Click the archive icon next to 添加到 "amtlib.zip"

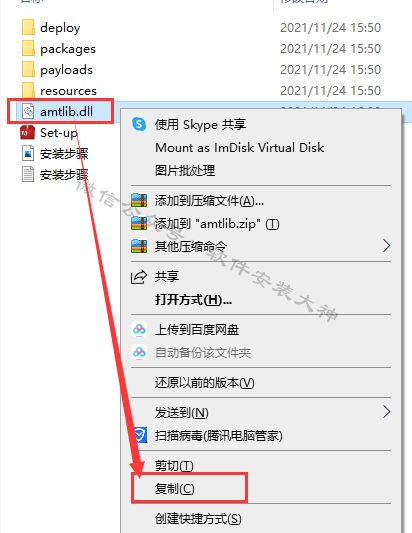pyautogui.click(x=139, y=224)
